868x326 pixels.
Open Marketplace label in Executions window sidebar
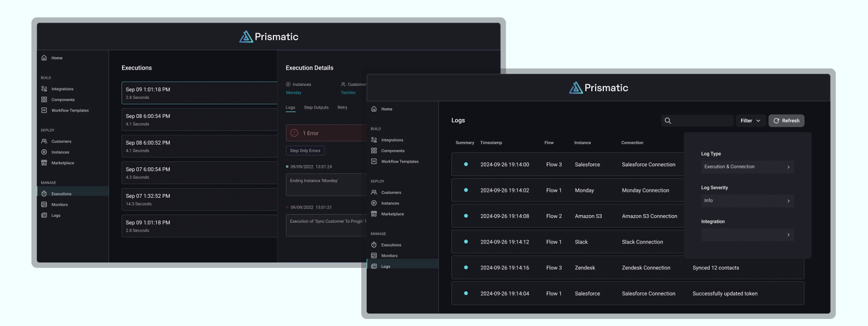[63, 163]
